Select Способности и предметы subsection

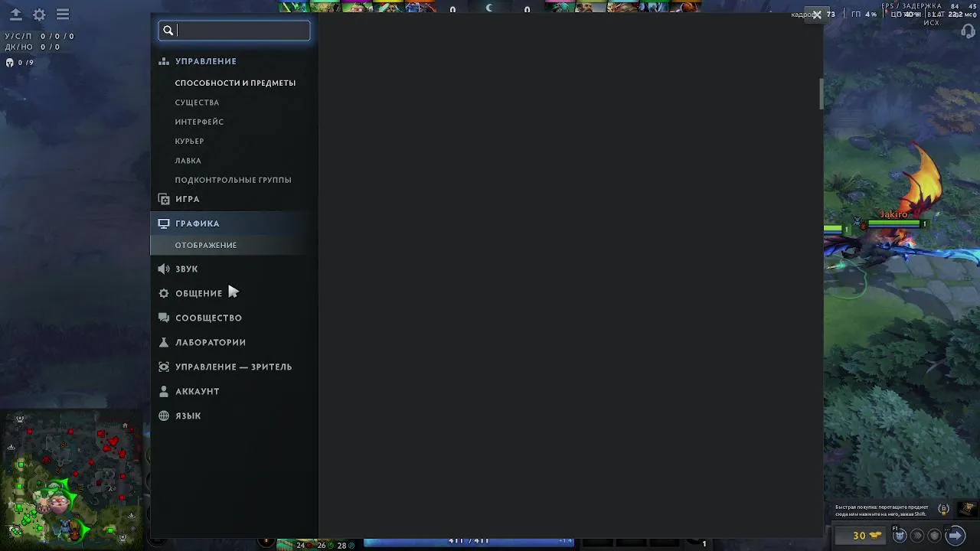pos(235,83)
